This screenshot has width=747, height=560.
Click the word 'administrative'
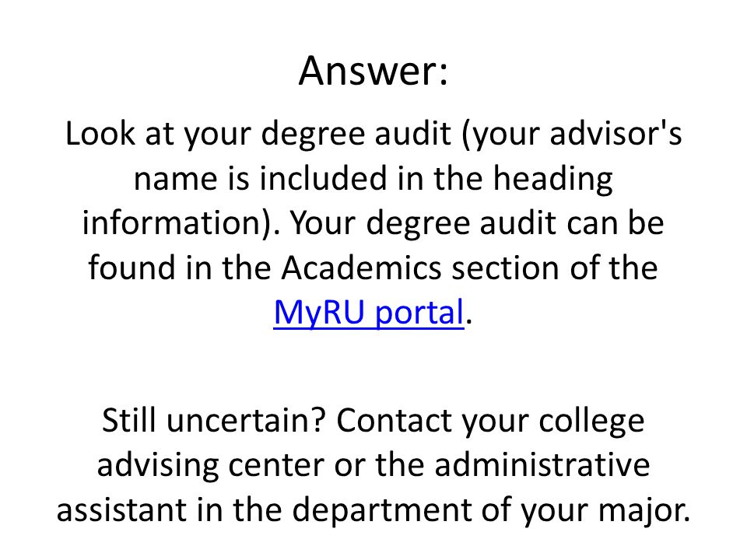[x=542, y=465]
